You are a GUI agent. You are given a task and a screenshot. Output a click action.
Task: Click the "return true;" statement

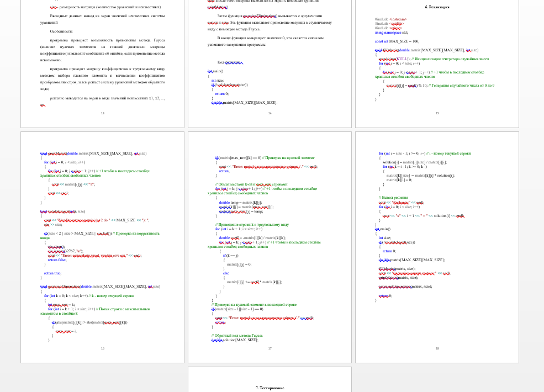click(x=52, y=273)
